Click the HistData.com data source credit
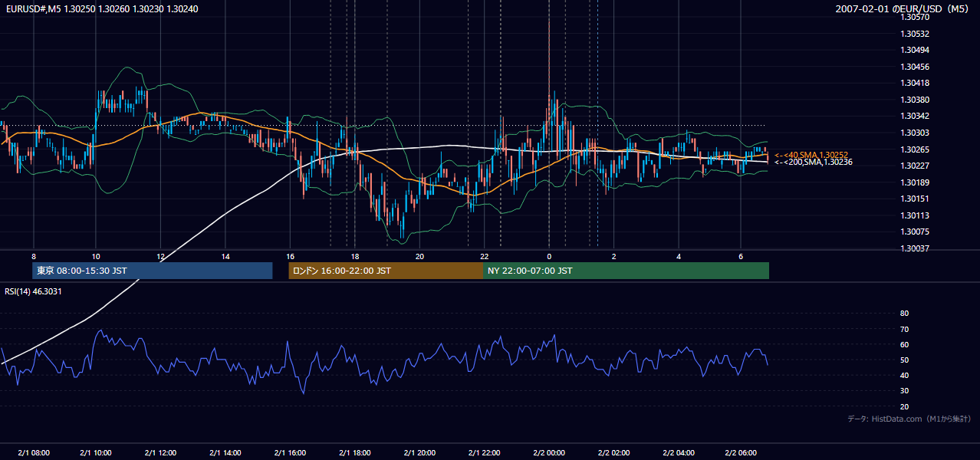Image resolution: width=980 pixels, height=460 pixels. coord(909,419)
